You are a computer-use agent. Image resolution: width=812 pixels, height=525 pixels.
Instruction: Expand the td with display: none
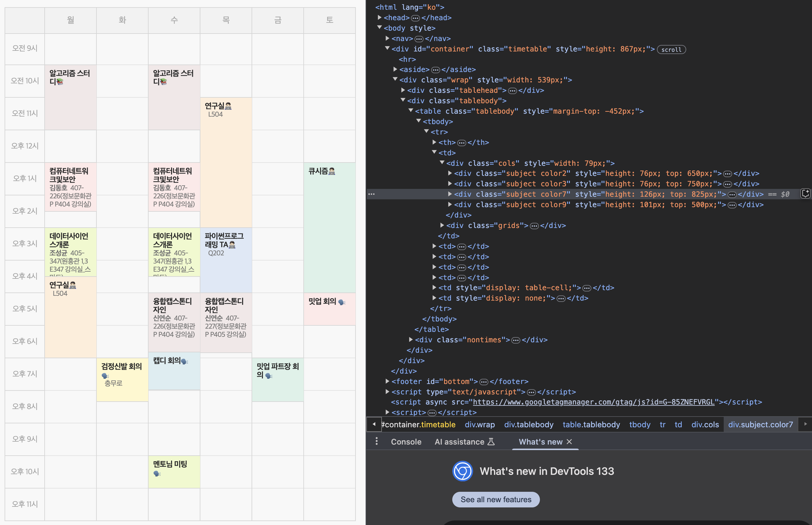tap(434, 298)
